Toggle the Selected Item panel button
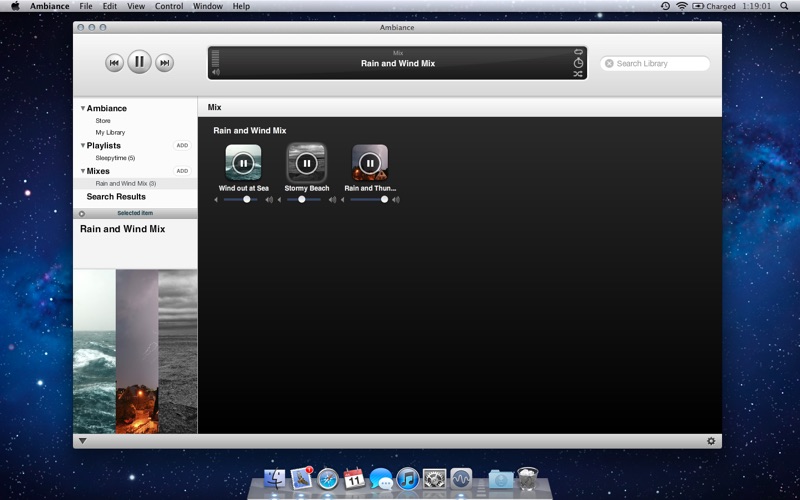 [82, 213]
